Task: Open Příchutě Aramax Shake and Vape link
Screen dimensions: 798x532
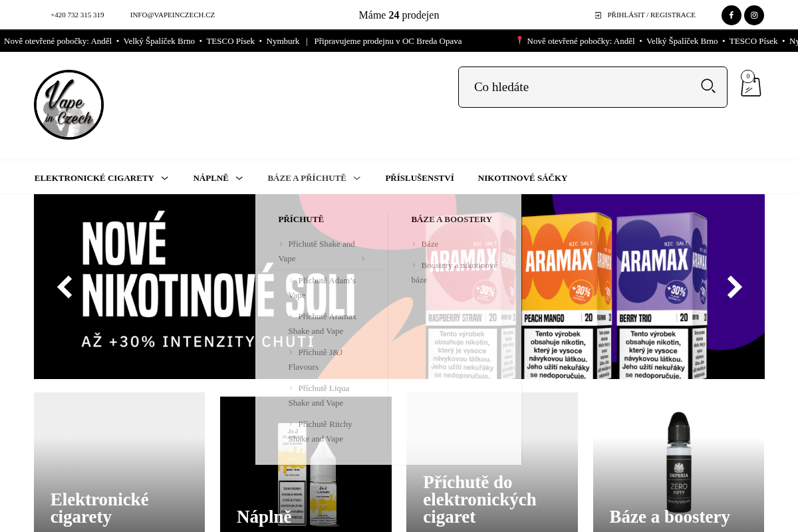Action: tap(323, 324)
